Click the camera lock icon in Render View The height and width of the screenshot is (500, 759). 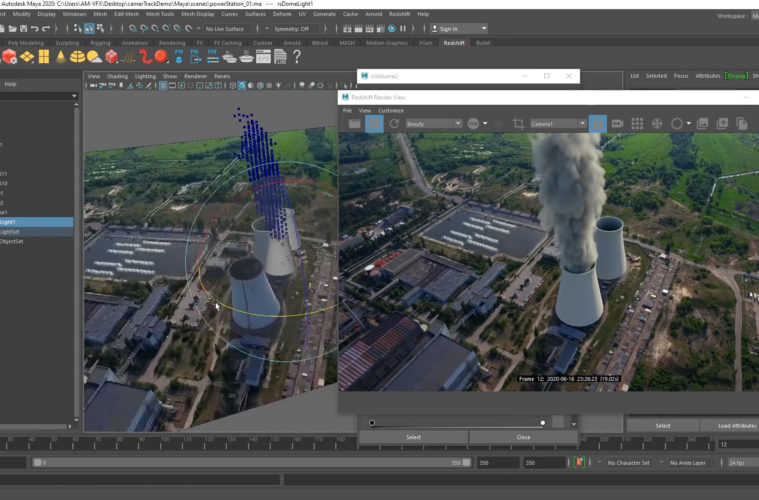[x=618, y=124]
